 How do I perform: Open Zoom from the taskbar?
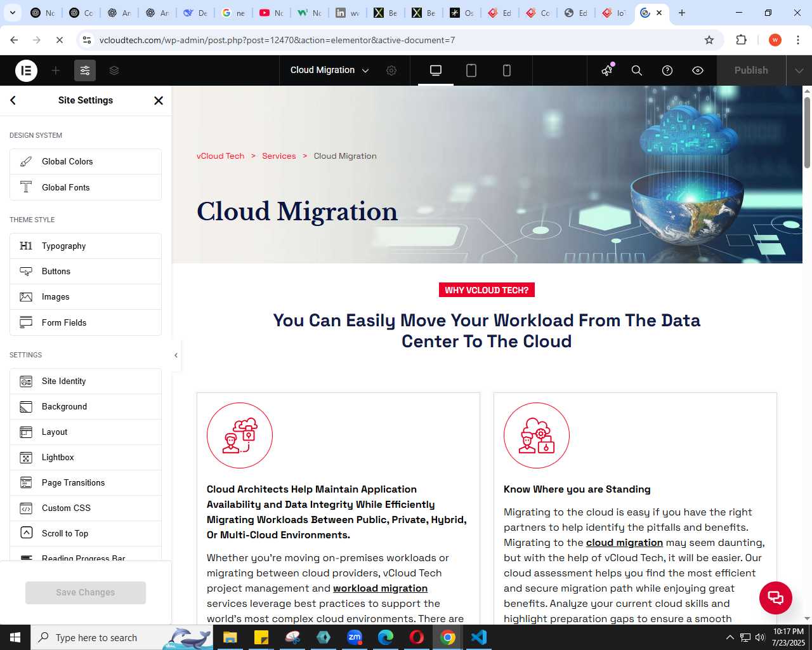(x=355, y=637)
